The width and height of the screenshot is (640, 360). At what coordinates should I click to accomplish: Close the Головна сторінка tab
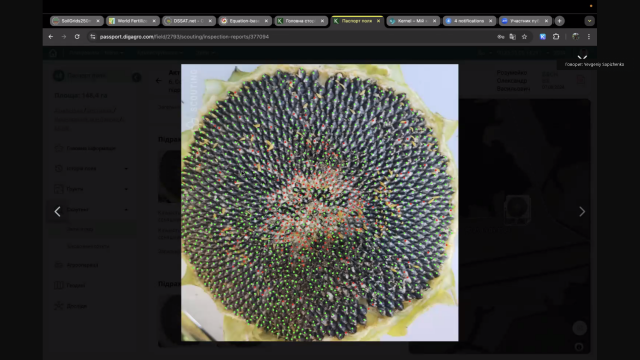click(322, 21)
